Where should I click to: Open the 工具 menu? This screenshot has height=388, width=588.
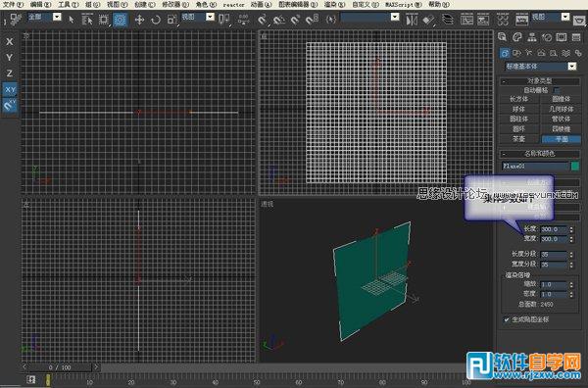pyautogui.click(x=69, y=5)
